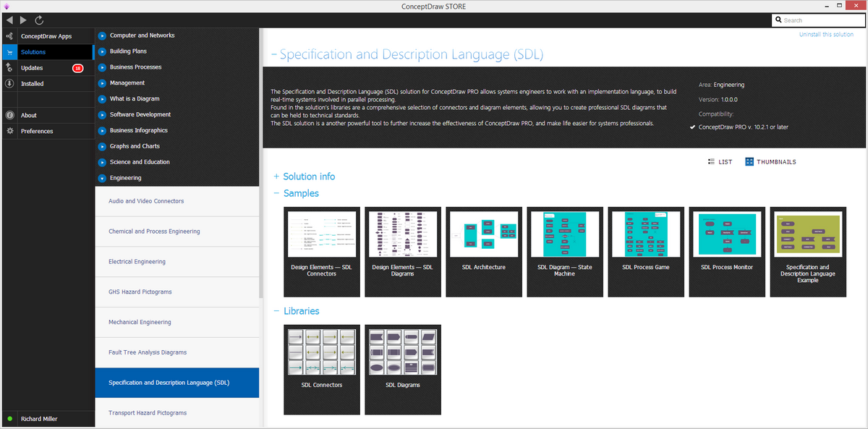Image resolution: width=868 pixels, height=429 pixels.
Task: Click the Updates sidebar icon
Action: [9, 68]
